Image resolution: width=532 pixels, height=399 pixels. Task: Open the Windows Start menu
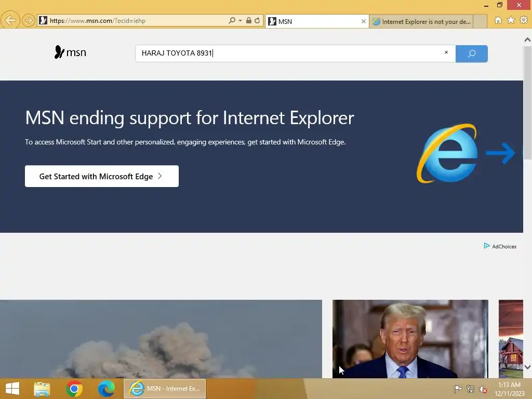click(12, 389)
